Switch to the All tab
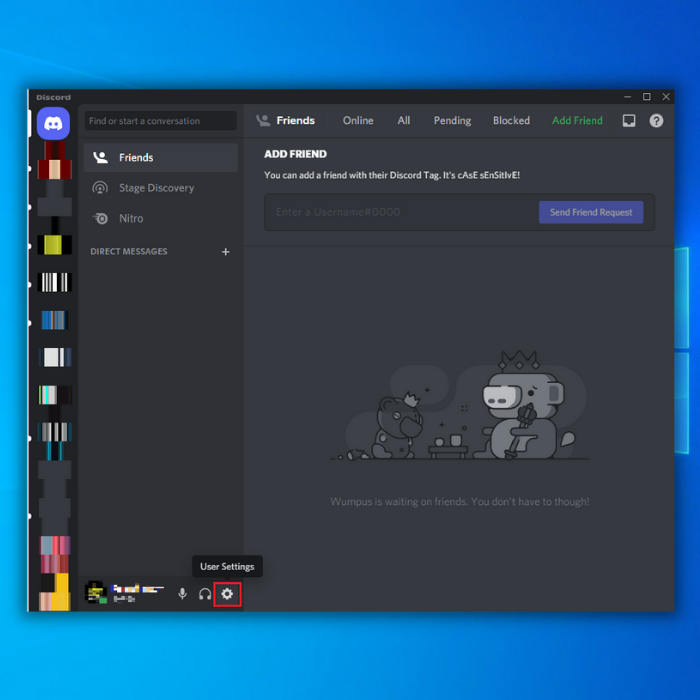Screen dimensions: 700x700 click(404, 121)
